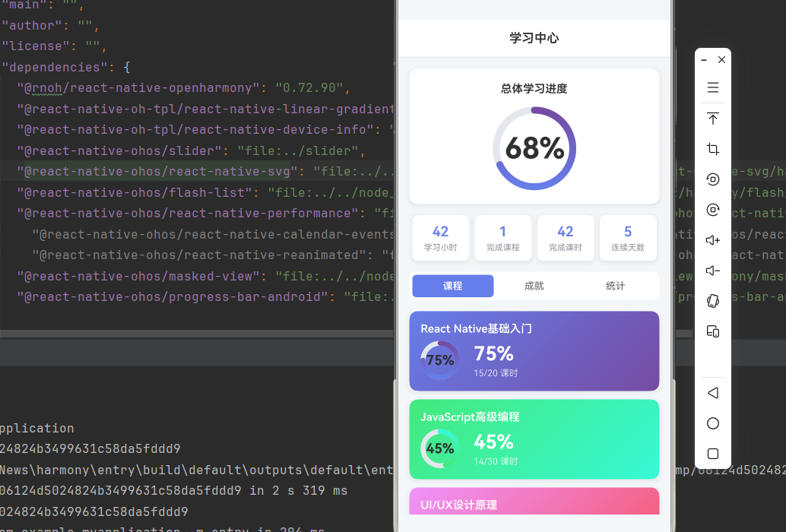Click the "author" key in the editor
The height and width of the screenshot is (532, 786).
[x=32, y=26]
